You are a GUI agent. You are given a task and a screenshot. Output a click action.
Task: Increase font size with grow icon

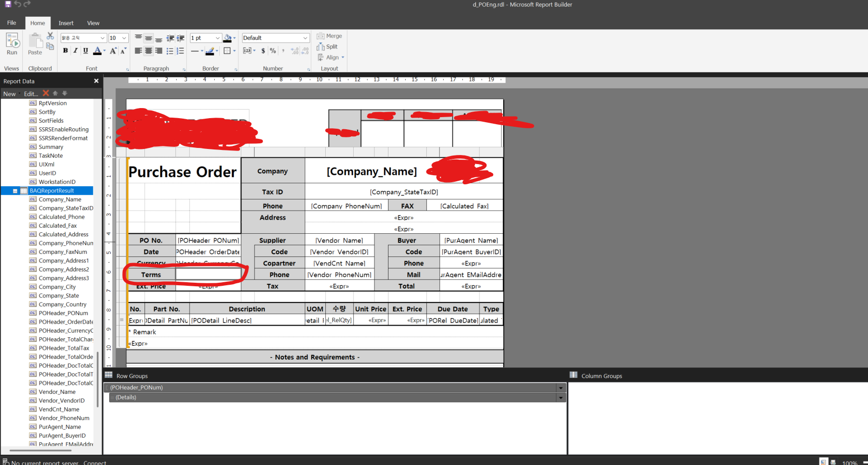pyautogui.click(x=113, y=50)
